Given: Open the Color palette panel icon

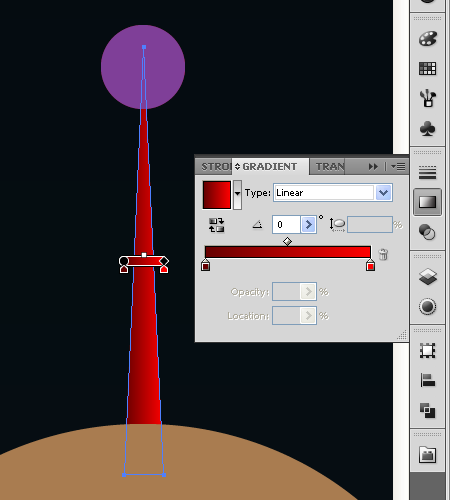Looking at the screenshot, I should coord(427,39).
